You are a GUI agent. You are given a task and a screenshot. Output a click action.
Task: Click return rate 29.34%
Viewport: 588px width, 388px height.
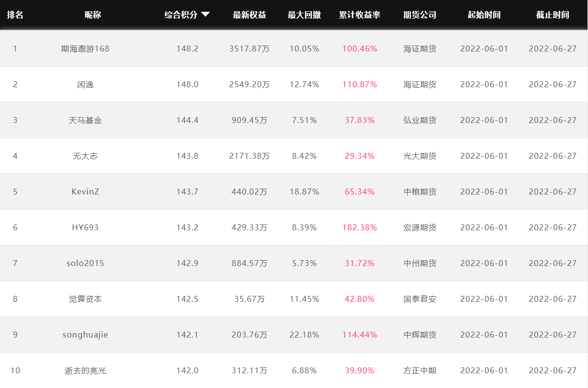click(360, 156)
